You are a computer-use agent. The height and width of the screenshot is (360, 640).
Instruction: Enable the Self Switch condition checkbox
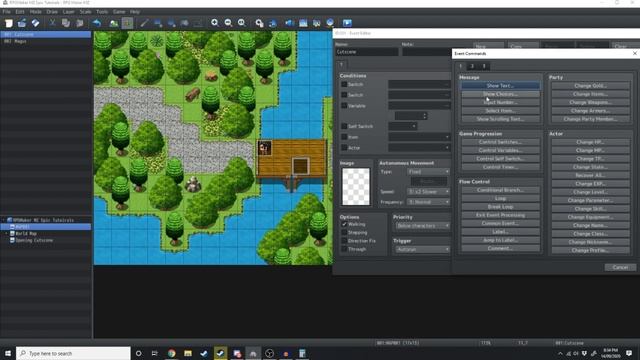point(344,126)
